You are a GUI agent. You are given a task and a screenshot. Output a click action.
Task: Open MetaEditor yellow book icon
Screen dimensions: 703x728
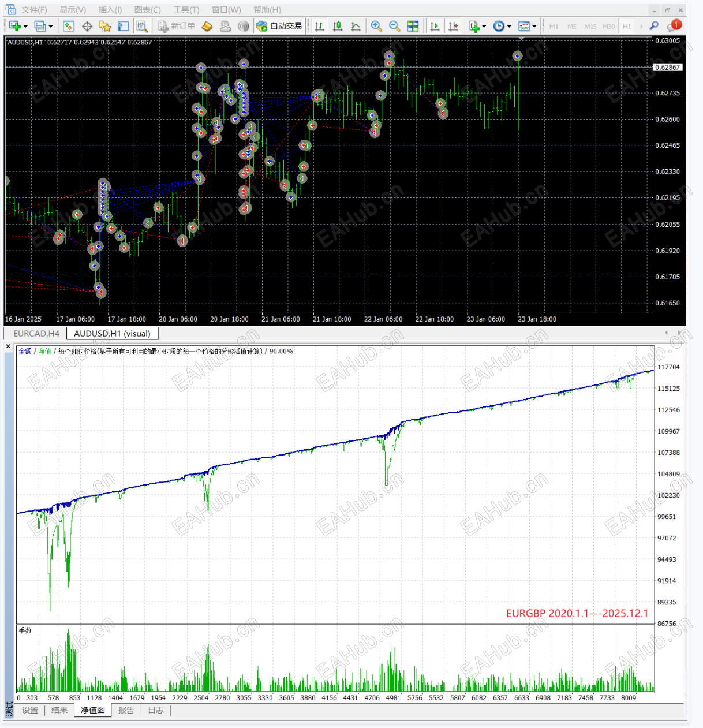click(207, 26)
